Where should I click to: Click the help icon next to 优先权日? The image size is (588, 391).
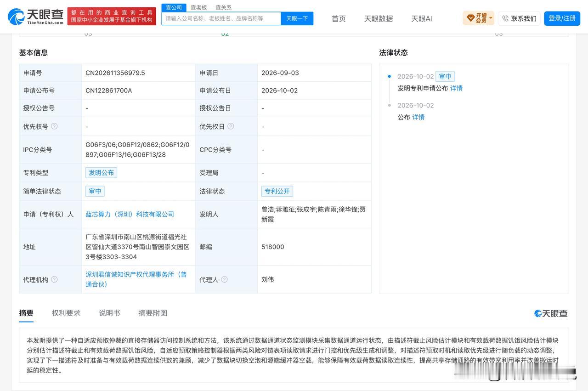(231, 126)
